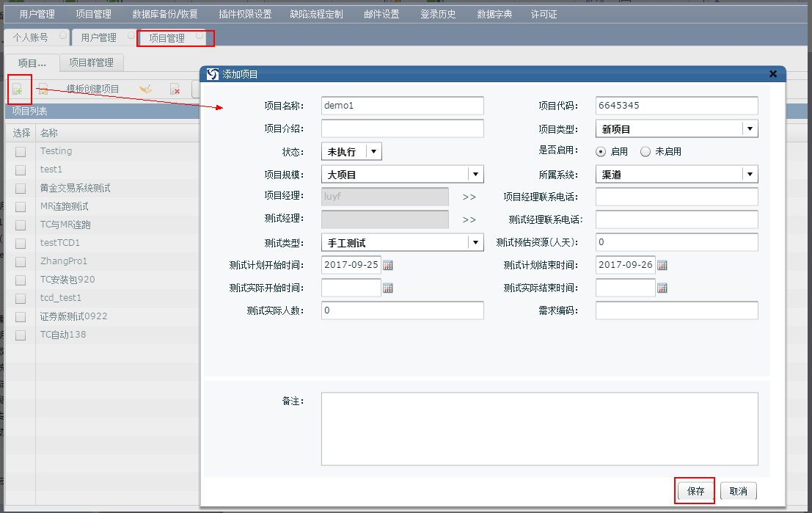Select the edit project pencil icon

44,89
